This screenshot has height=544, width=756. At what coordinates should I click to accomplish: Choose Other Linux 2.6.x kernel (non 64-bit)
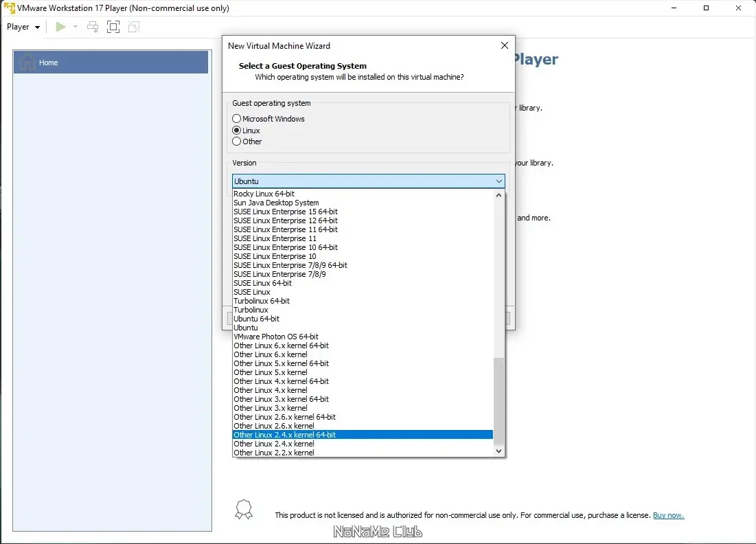tap(363, 426)
